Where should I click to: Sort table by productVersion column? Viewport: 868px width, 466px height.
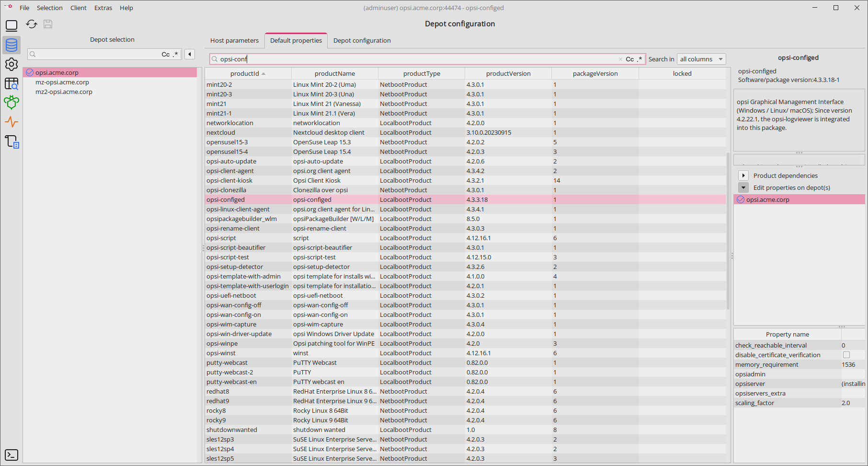[x=508, y=73]
